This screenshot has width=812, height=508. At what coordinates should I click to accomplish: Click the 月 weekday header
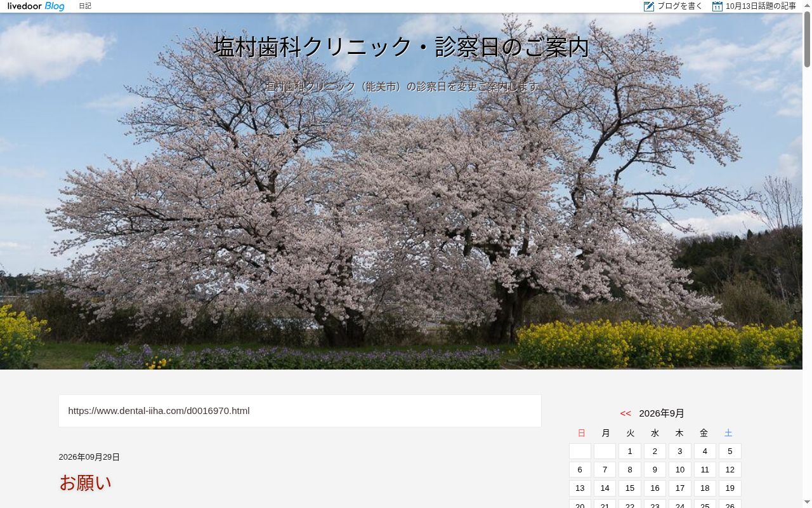(x=606, y=433)
